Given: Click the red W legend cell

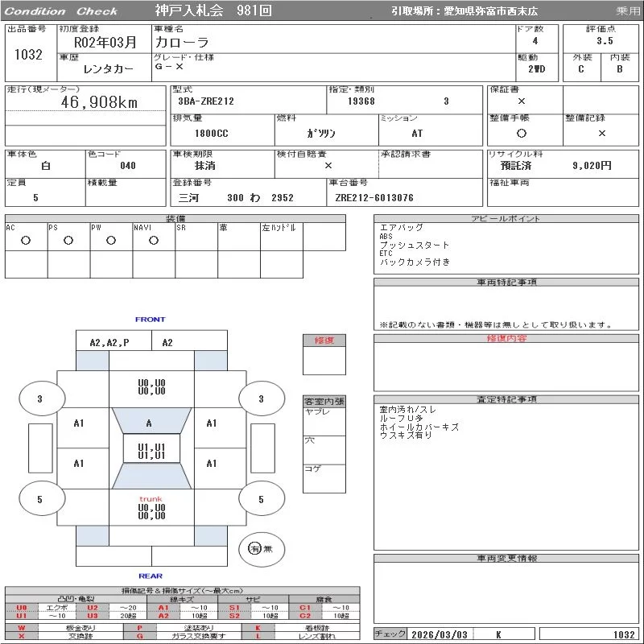Looking at the screenshot, I should coord(22,627).
